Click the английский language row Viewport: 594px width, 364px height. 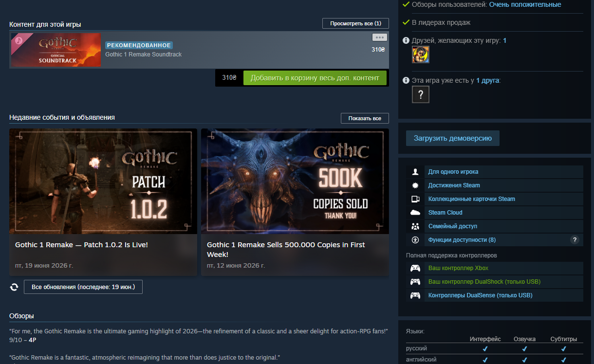point(495,360)
